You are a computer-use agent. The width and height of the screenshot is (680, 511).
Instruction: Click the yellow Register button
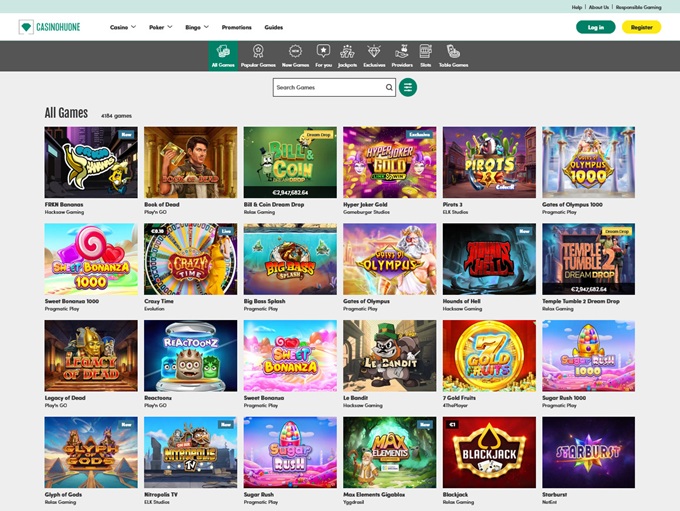tap(641, 27)
